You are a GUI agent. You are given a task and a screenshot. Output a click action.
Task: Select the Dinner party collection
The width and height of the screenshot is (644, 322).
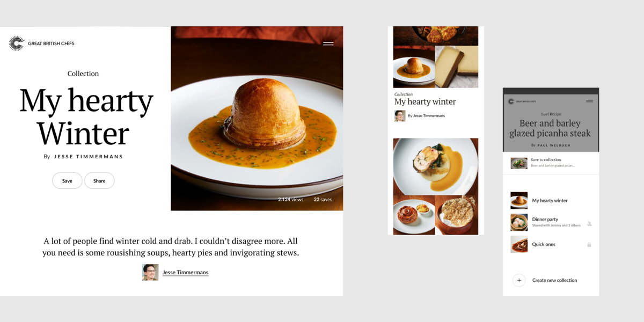551,222
